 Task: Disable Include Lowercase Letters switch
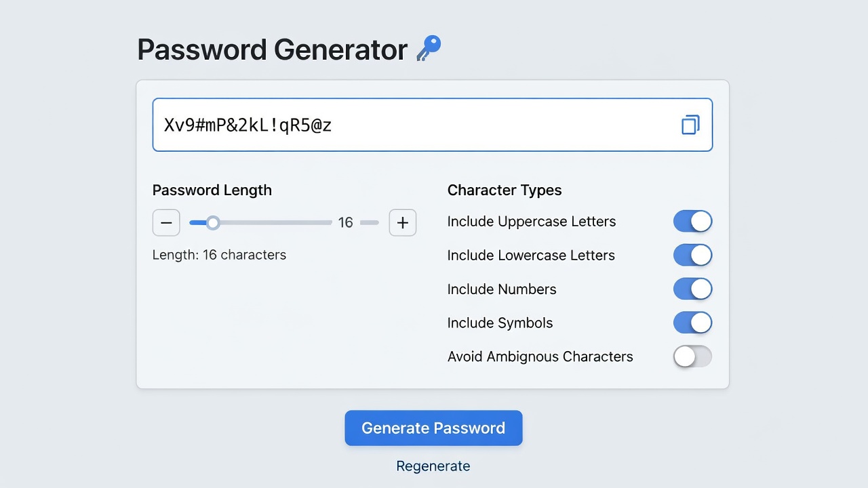coord(692,256)
